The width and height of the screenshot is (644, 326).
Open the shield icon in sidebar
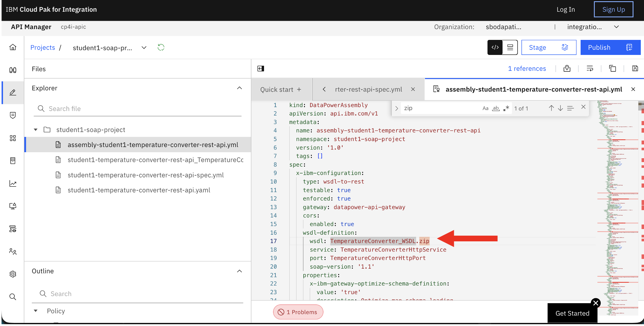click(13, 115)
